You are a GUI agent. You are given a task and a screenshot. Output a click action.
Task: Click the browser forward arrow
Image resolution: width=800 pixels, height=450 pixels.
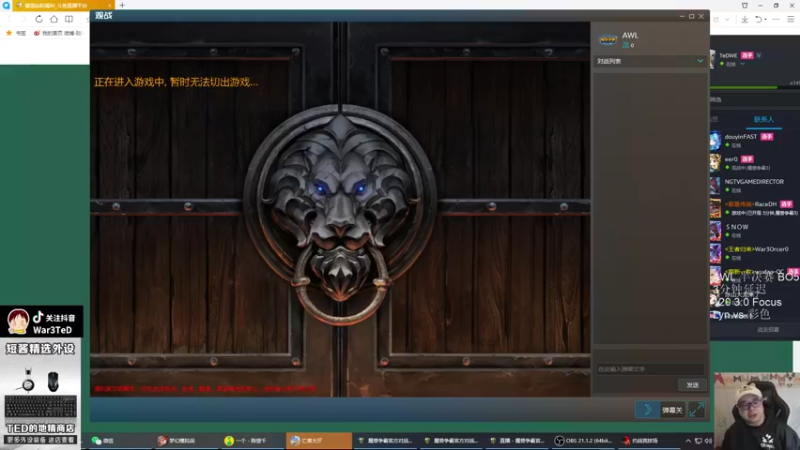point(23,19)
